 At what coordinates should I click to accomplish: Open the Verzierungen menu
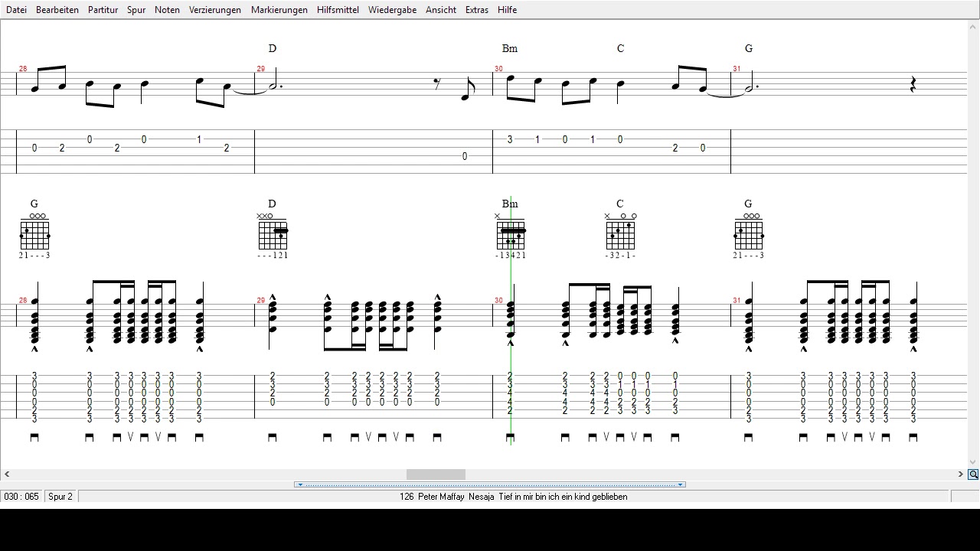pyautogui.click(x=215, y=10)
